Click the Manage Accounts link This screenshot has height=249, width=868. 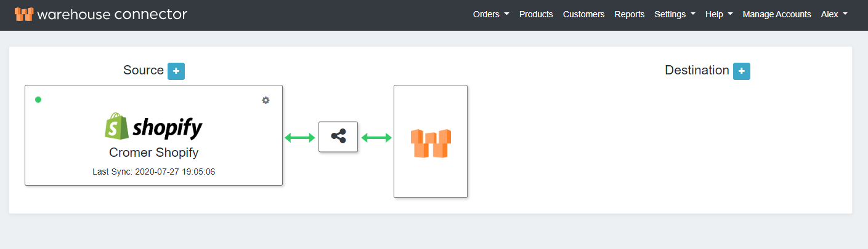coord(777,14)
